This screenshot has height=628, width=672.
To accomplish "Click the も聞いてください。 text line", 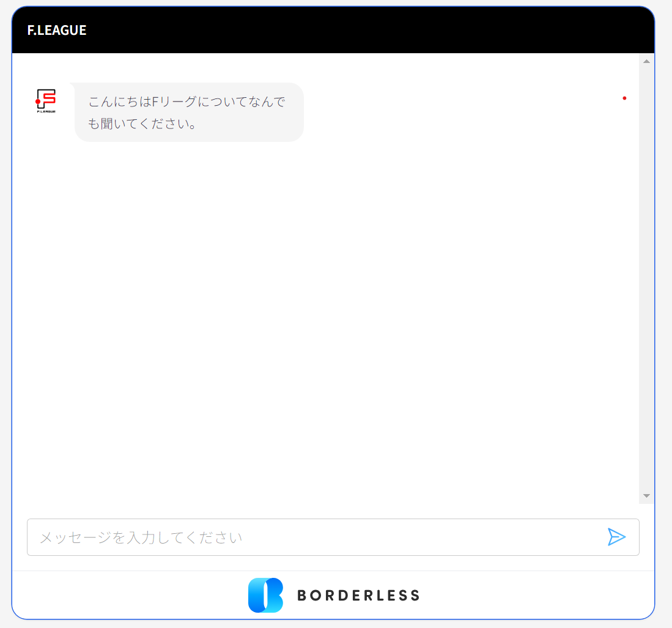I will click(x=142, y=124).
